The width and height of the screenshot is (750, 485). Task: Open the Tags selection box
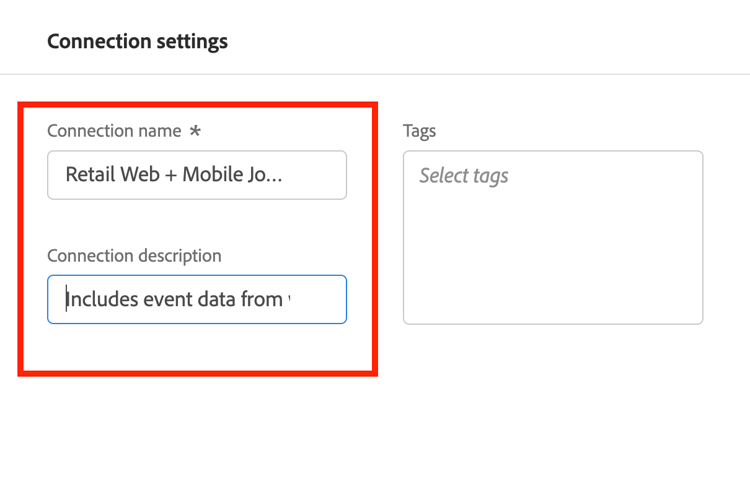pyautogui.click(x=553, y=237)
